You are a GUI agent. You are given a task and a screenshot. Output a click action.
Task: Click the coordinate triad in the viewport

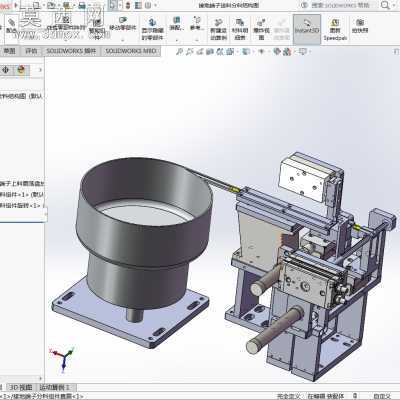(63, 359)
